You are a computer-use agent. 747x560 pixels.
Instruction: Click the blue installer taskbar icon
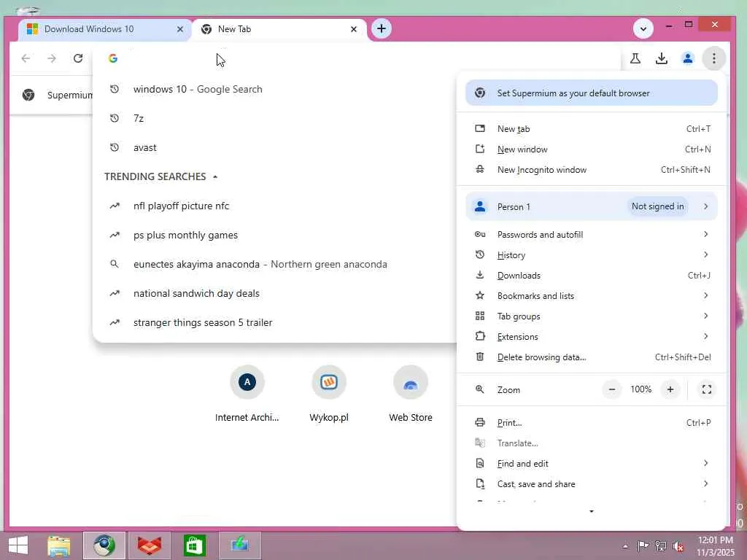239,545
